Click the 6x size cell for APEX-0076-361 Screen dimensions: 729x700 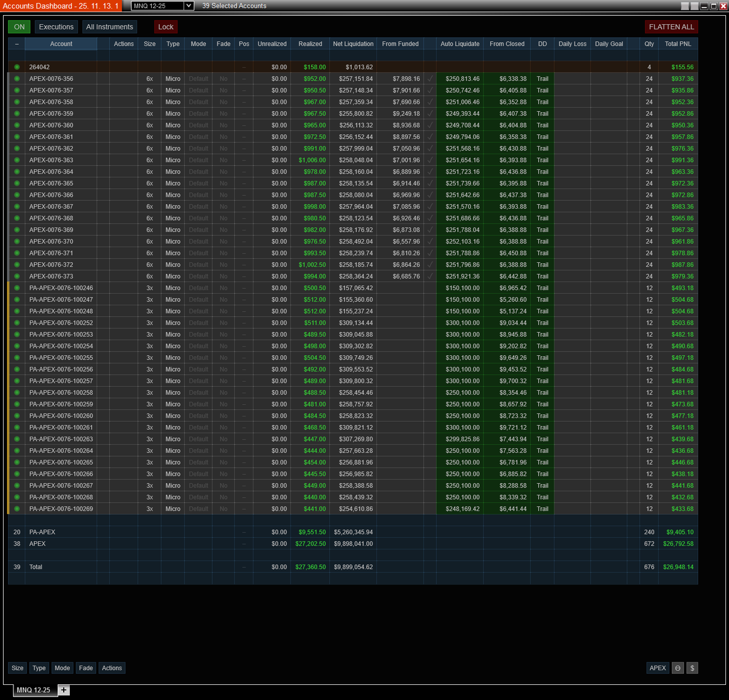(x=149, y=137)
